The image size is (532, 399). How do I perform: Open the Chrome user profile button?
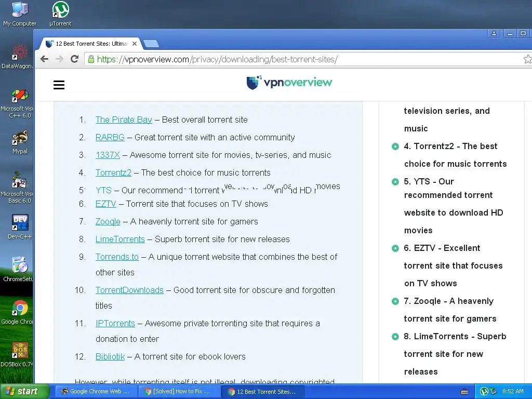494,34
